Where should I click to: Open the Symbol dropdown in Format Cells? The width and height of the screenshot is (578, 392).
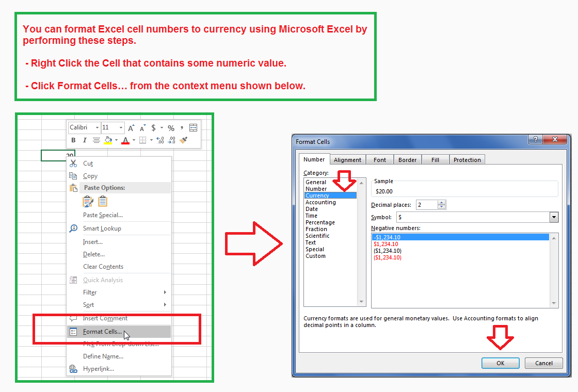pyautogui.click(x=554, y=217)
